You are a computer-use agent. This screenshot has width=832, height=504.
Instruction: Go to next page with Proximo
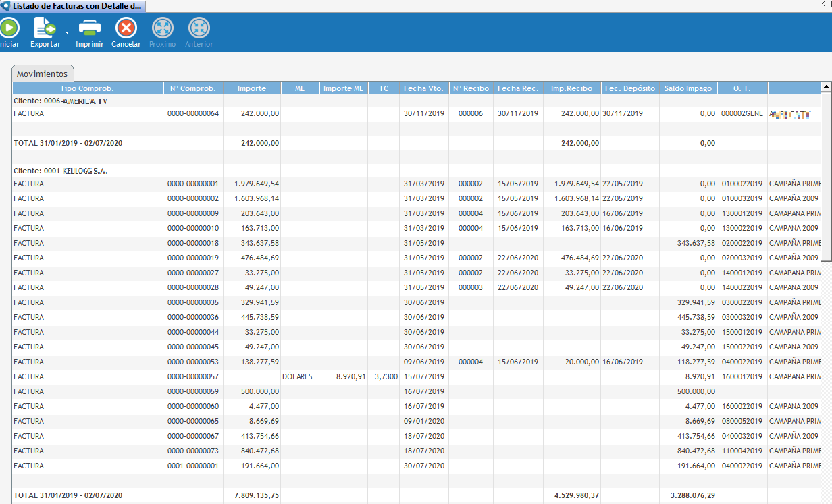click(x=162, y=28)
